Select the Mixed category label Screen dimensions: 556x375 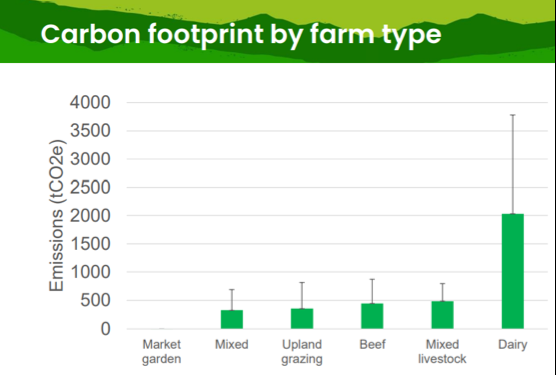[232, 344]
